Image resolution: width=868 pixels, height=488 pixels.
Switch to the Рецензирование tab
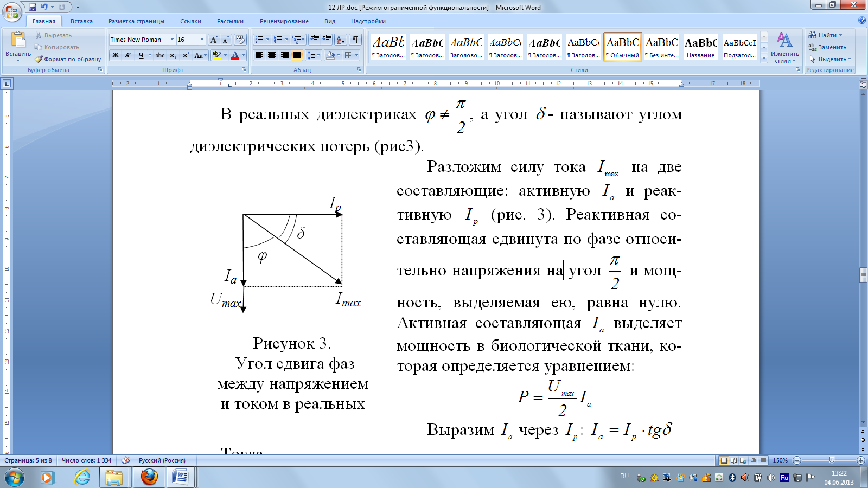pos(284,21)
